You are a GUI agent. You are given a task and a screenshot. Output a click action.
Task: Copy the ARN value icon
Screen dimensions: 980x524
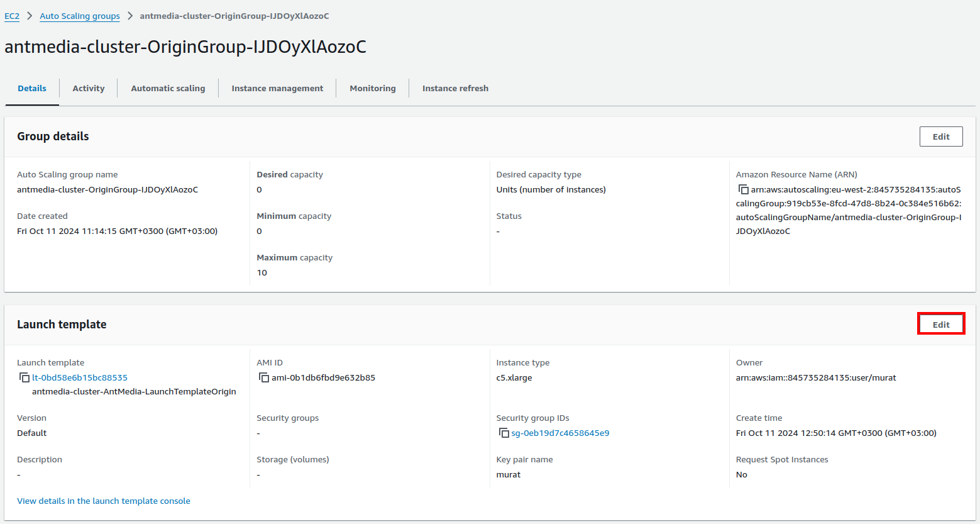pyautogui.click(x=743, y=189)
